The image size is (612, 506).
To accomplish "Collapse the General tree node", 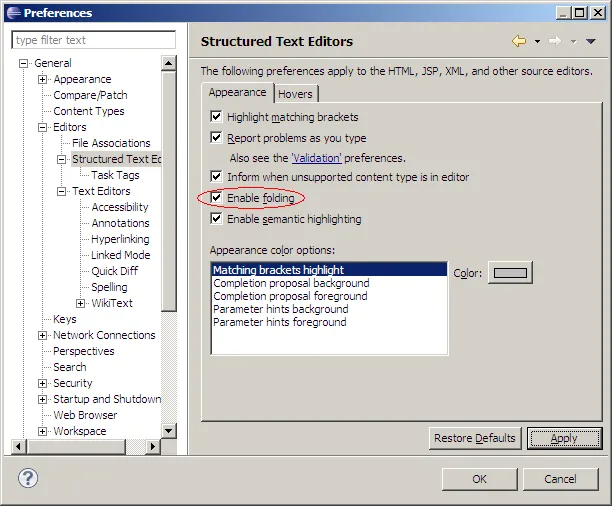I will (23, 63).
